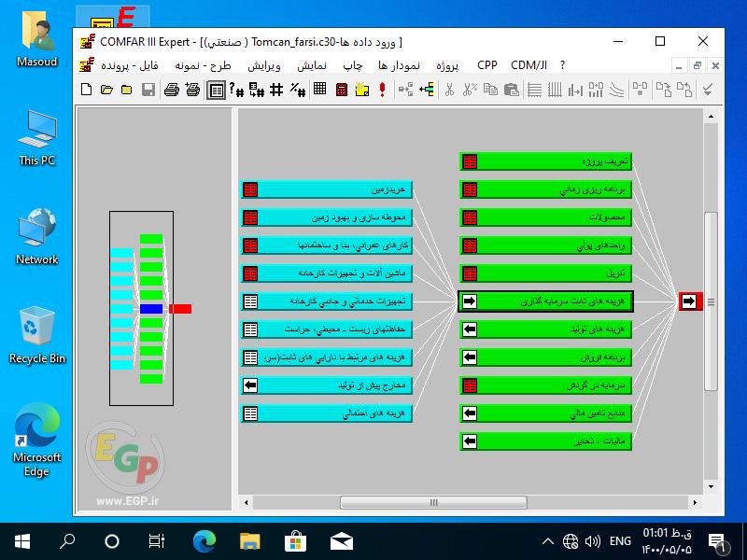This screenshot has height=560, width=747.
Task: Click the New blank document icon
Action: 87,90
